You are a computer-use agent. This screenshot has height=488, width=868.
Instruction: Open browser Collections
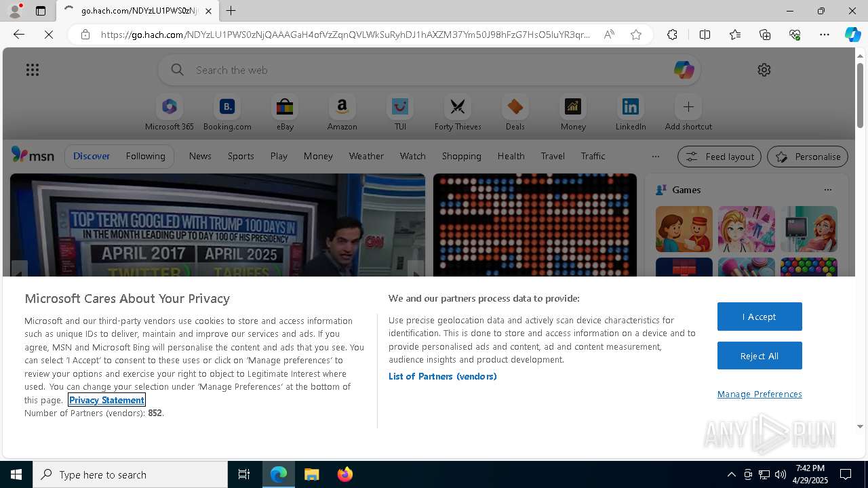point(765,35)
